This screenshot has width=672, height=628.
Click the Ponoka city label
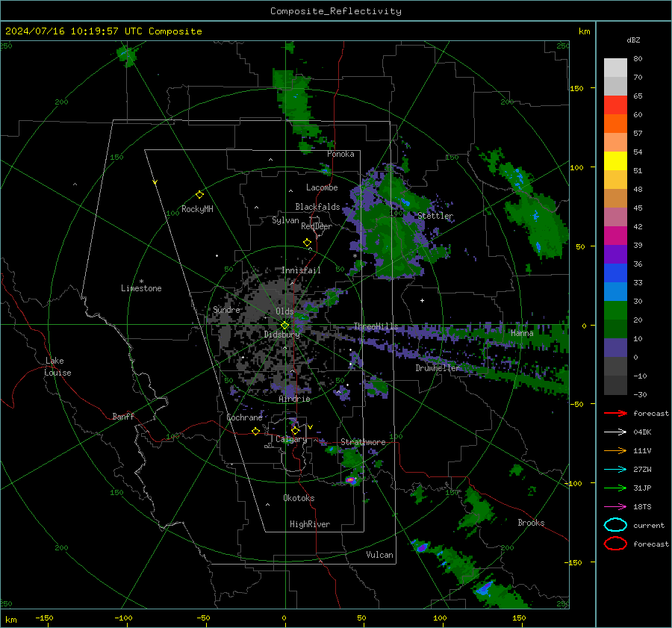[340, 154]
